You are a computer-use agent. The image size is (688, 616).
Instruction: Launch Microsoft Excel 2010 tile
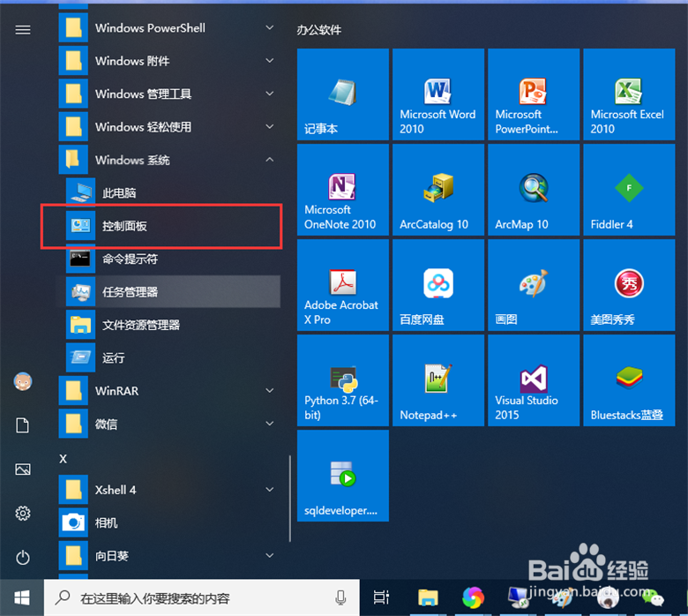(x=629, y=94)
